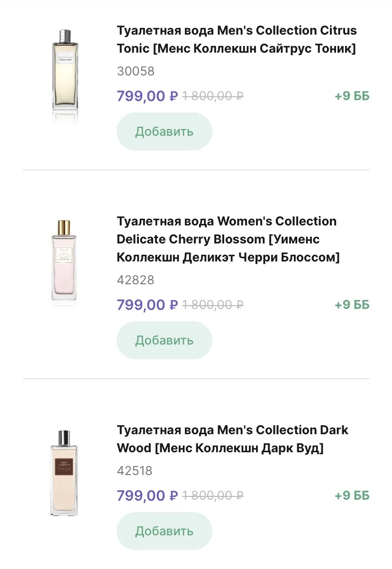Image resolution: width=392 pixels, height=569 pixels.
Task: Select product code 42518
Action: 135,471
